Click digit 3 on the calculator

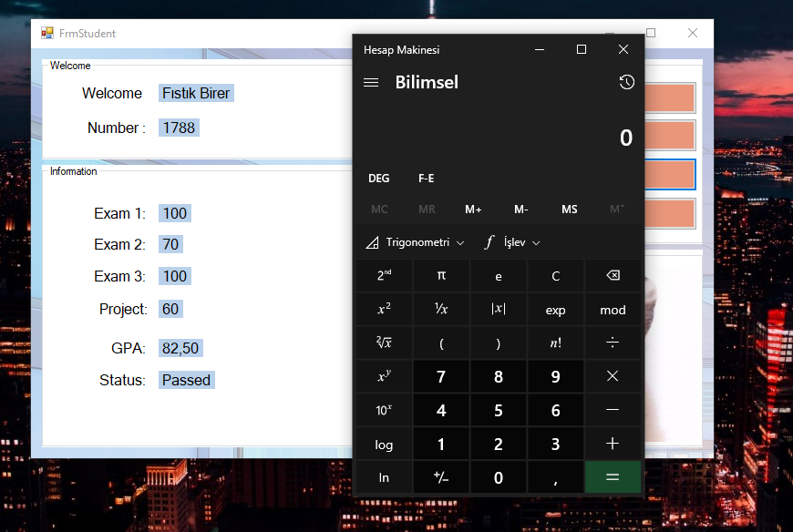click(555, 444)
